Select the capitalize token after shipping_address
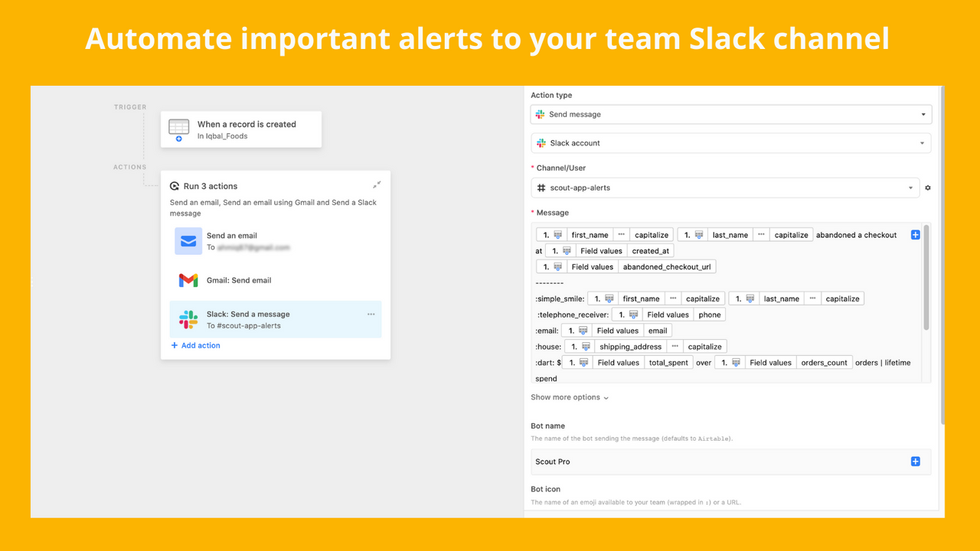 704,346
